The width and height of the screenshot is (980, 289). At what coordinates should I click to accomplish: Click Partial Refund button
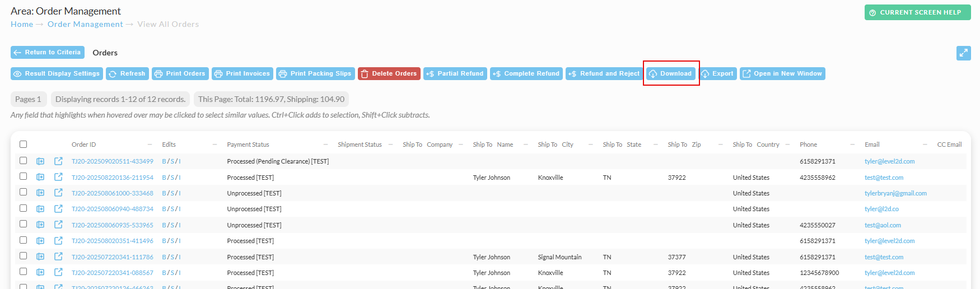click(x=455, y=73)
